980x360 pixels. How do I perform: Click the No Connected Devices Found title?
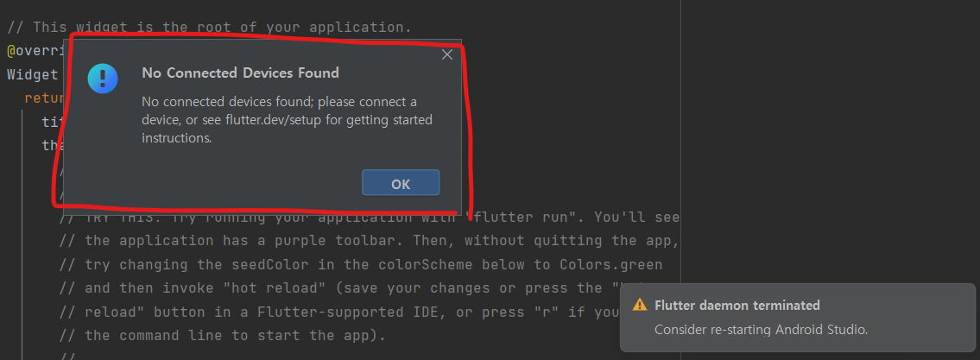[x=240, y=73]
